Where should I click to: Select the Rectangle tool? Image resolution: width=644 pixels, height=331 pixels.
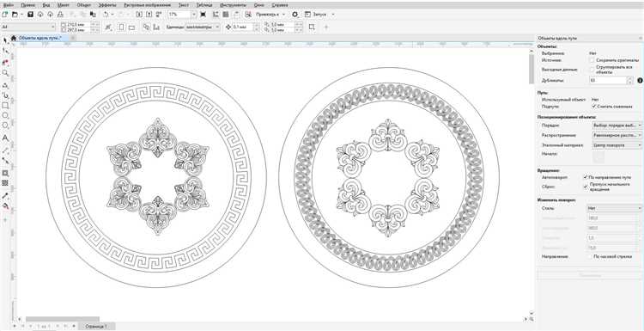coord(5,106)
